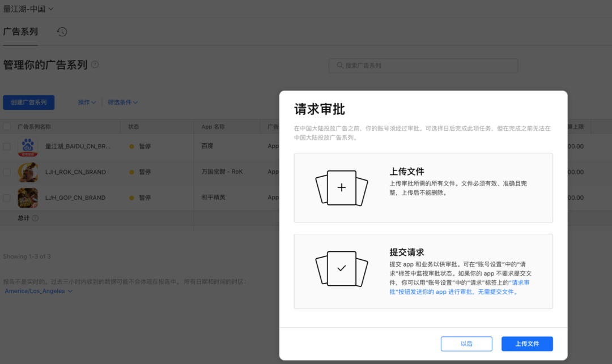Click the checkmark-card icon in 提交请求 section
Screen dimensions: 612x364
tap(342, 269)
